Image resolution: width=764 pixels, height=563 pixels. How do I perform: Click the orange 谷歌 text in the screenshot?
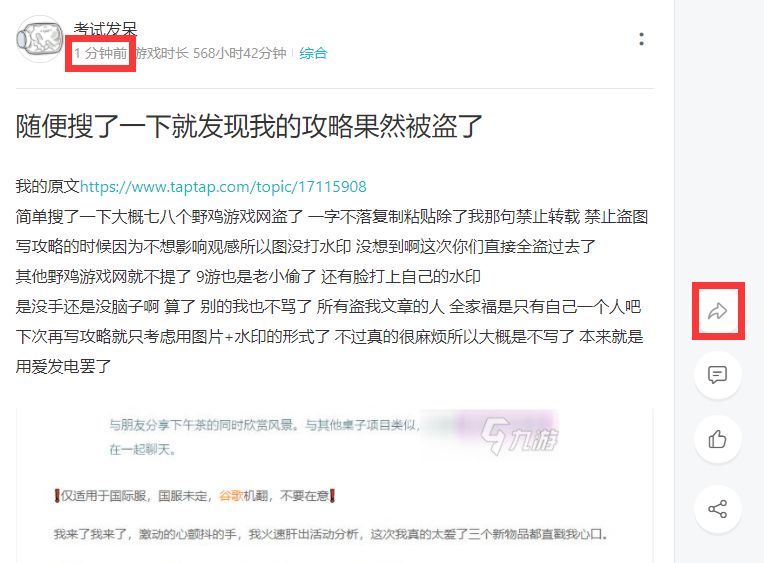coord(231,496)
